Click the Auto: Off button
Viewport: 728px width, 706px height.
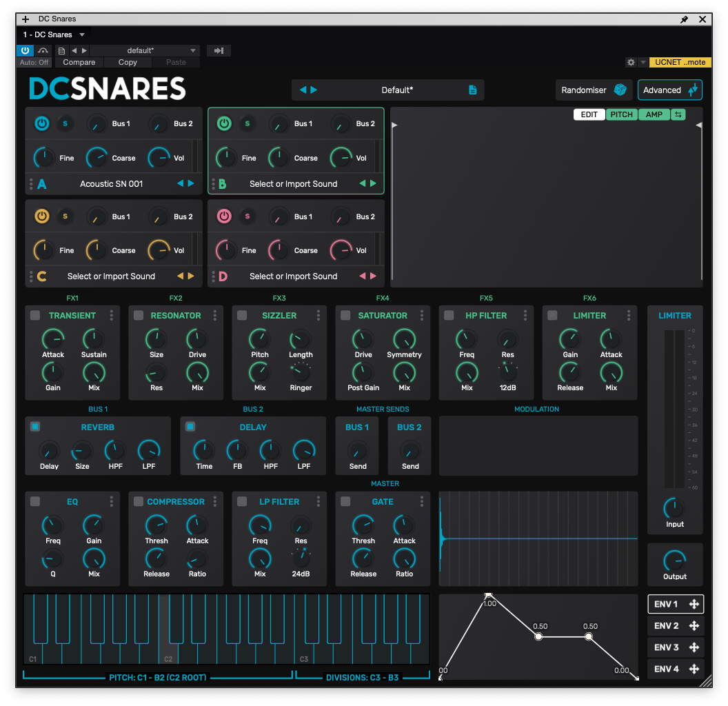[x=34, y=62]
